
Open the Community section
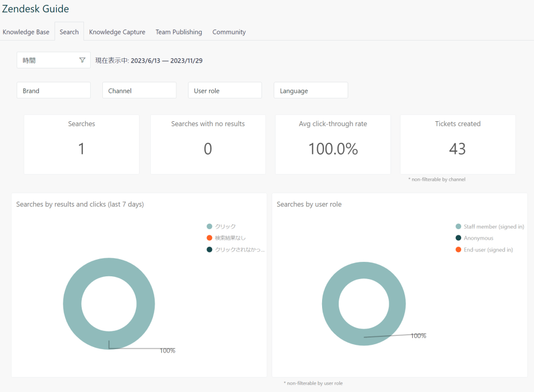[x=229, y=32]
